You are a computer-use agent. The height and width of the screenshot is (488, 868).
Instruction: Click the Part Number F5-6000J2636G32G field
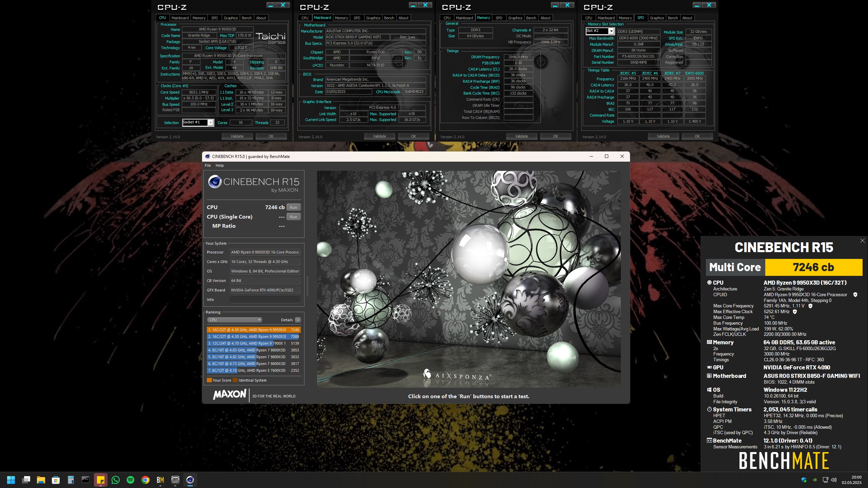(x=638, y=57)
